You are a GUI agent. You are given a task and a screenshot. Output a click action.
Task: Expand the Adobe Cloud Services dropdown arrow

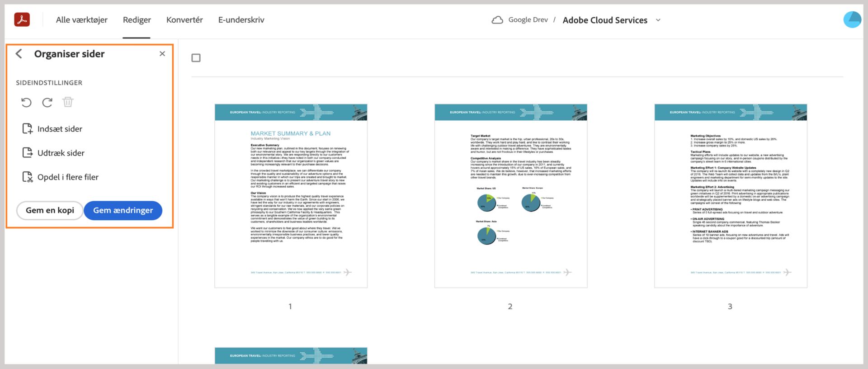[658, 20]
